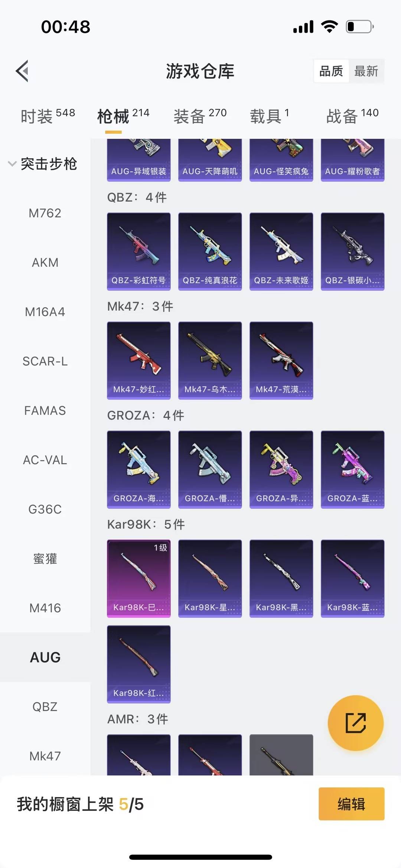Switch to the 时装 tab
Viewport: 401px width, 868px height.
point(48,116)
